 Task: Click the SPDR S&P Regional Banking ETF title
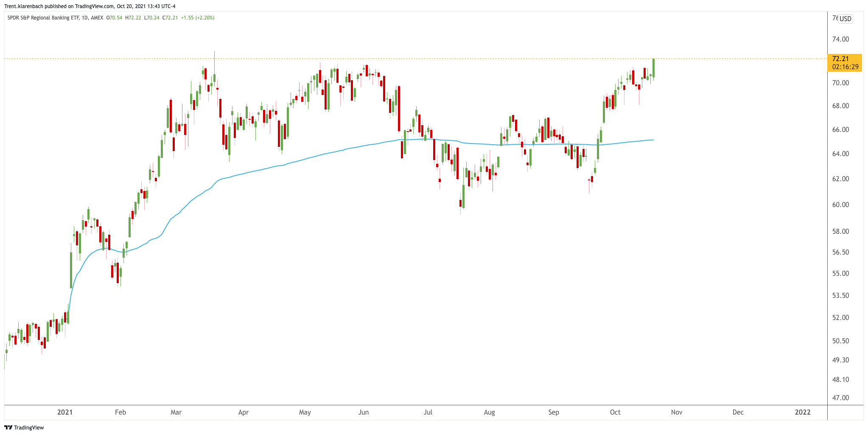43,18
